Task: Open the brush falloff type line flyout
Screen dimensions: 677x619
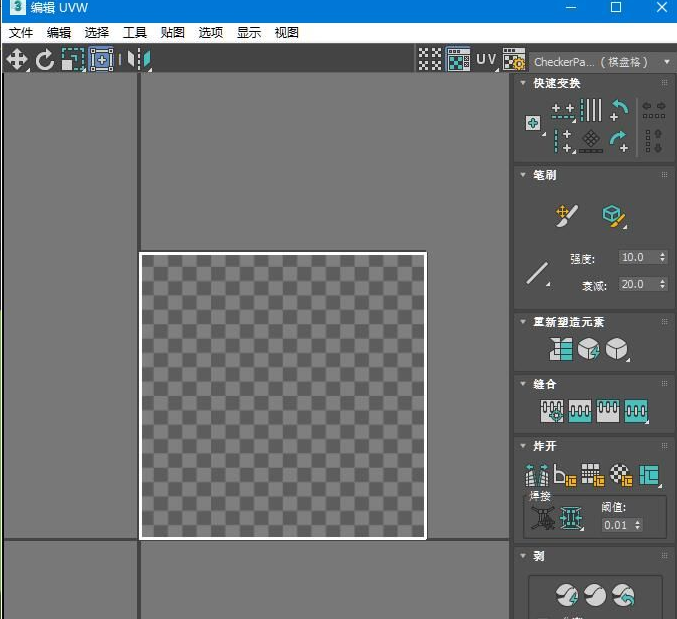Action: [538, 274]
